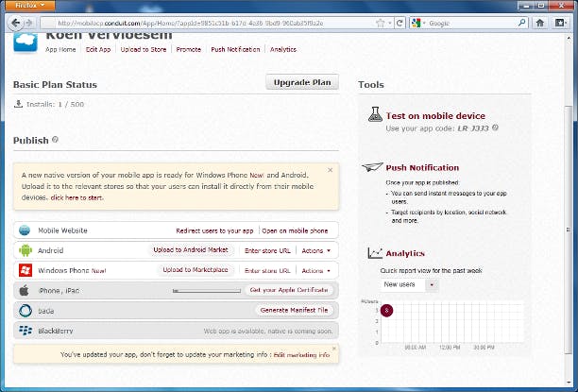The width and height of the screenshot is (578, 392).
Task: Click the Android robot icon
Action: [25, 250]
